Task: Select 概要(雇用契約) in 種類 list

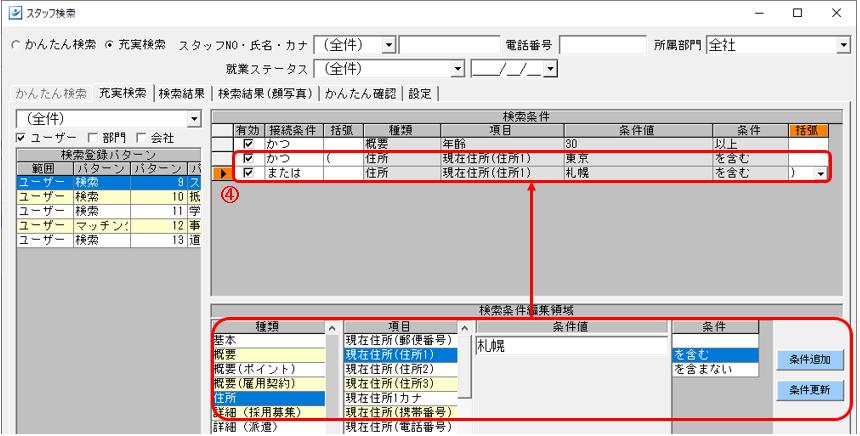Action: 269,383
